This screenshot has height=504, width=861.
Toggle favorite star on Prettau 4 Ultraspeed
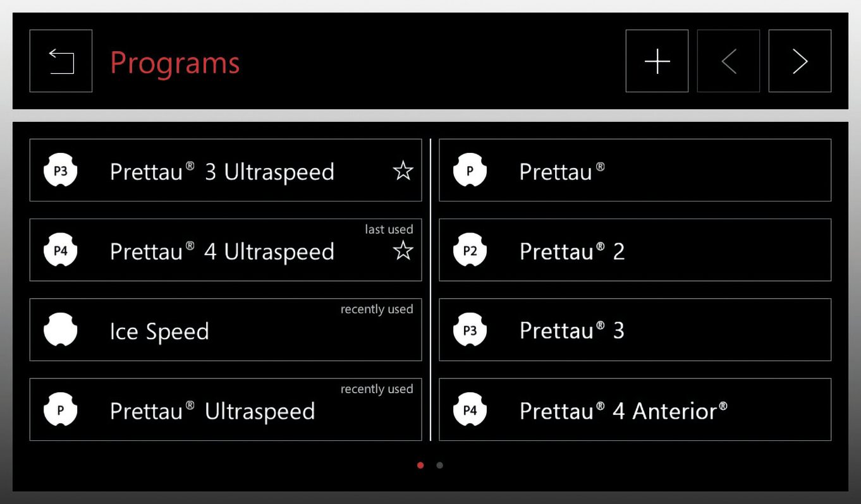pos(403,251)
